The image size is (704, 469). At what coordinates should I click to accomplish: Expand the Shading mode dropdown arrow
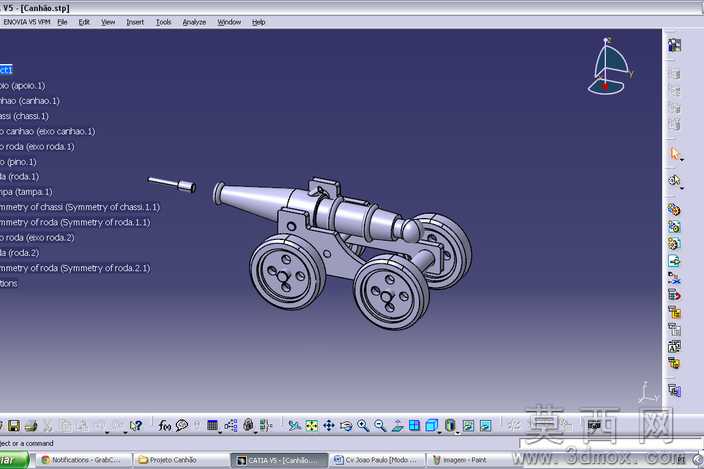[458, 433]
